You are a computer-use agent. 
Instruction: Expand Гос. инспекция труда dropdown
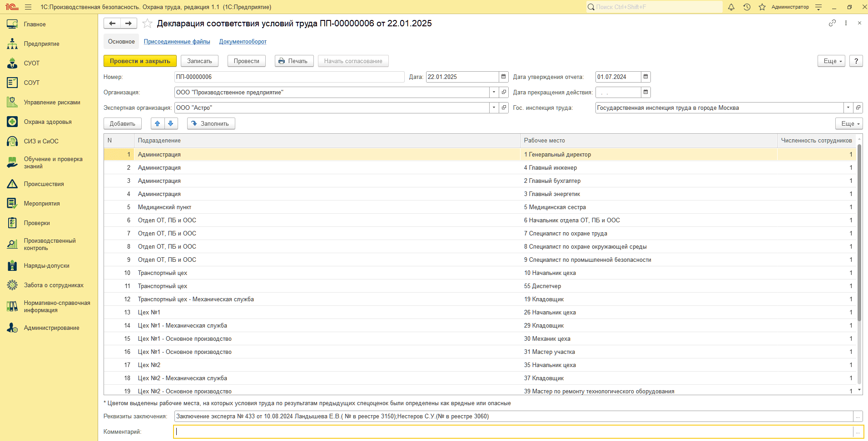(x=848, y=108)
